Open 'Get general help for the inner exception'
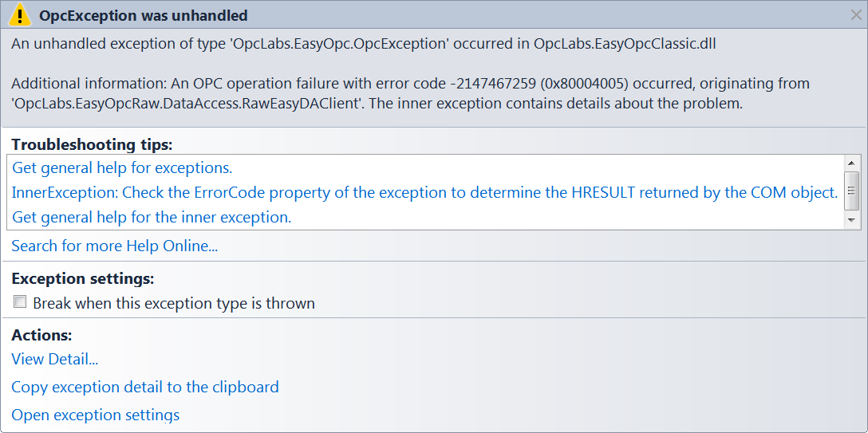 point(152,218)
